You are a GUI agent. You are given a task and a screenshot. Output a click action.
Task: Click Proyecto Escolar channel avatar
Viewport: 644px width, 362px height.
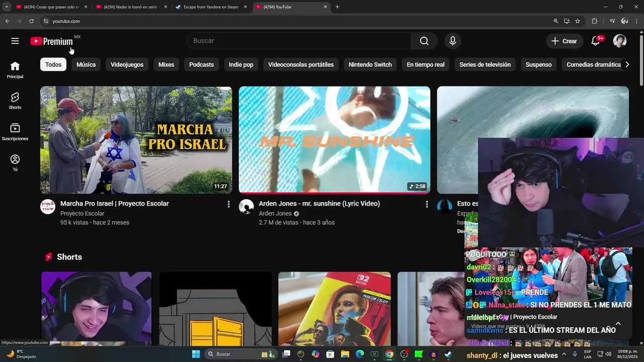48,207
